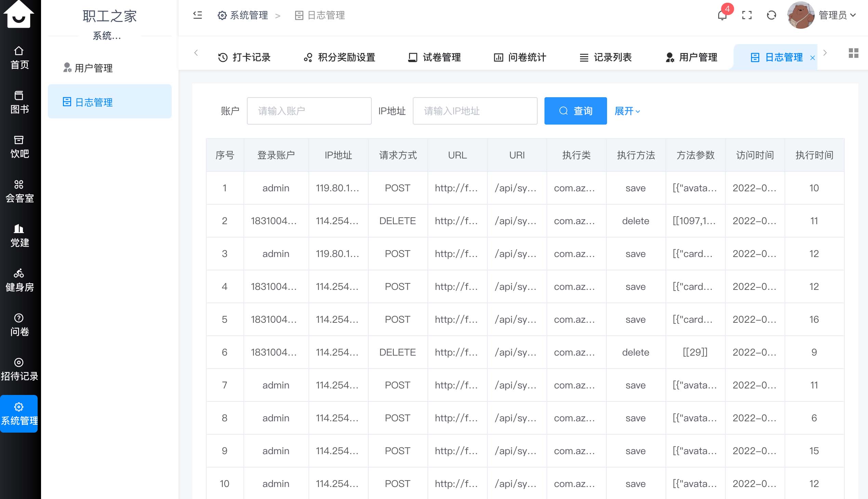Open the 饮吧 sidebar module
The height and width of the screenshot is (499, 868).
(x=19, y=147)
